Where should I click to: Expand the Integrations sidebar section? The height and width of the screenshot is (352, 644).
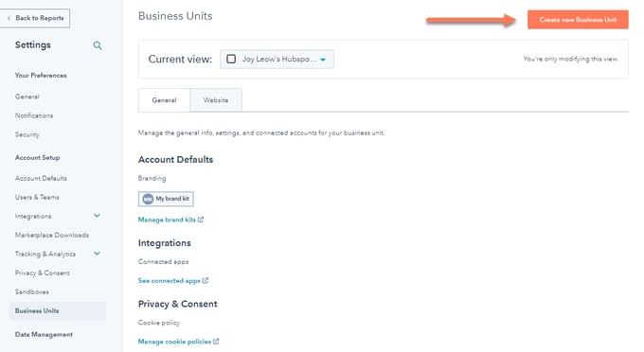pyautogui.click(x=97, y=216)
